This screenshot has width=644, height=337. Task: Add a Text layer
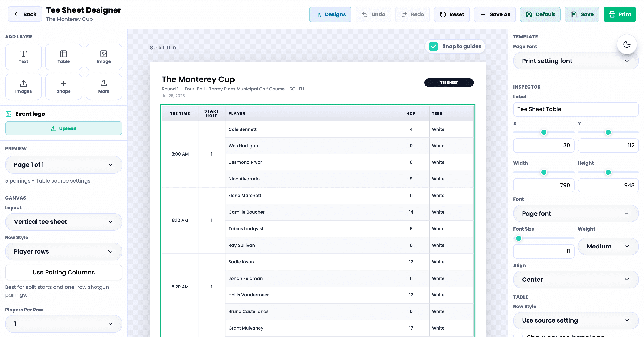(x=23, y=57)
